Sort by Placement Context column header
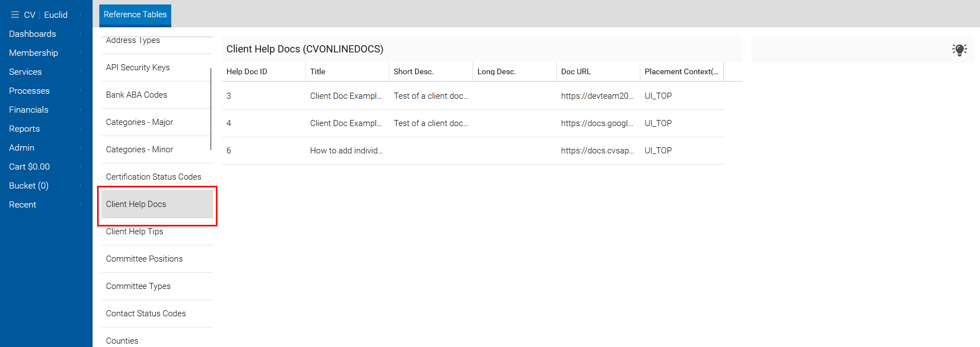The width and height of the screenshot is (980, 347). coord(682,71)
